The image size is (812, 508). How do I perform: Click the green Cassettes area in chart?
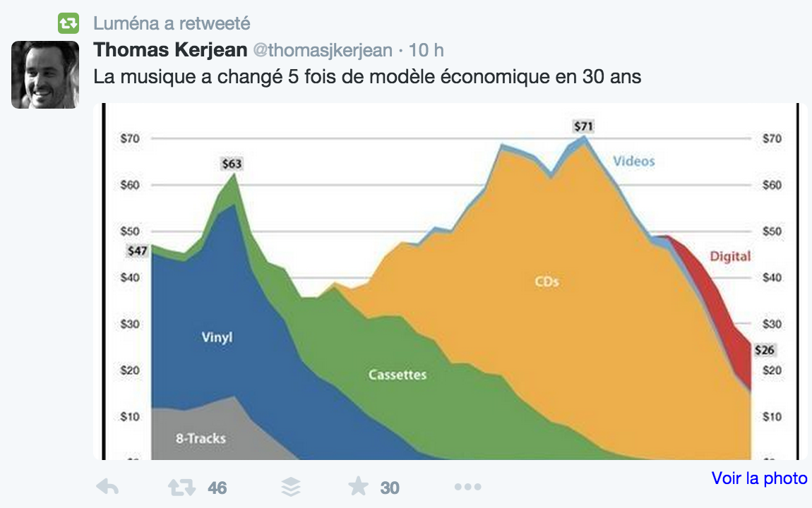pyautogui.click(x=398, y=375)
